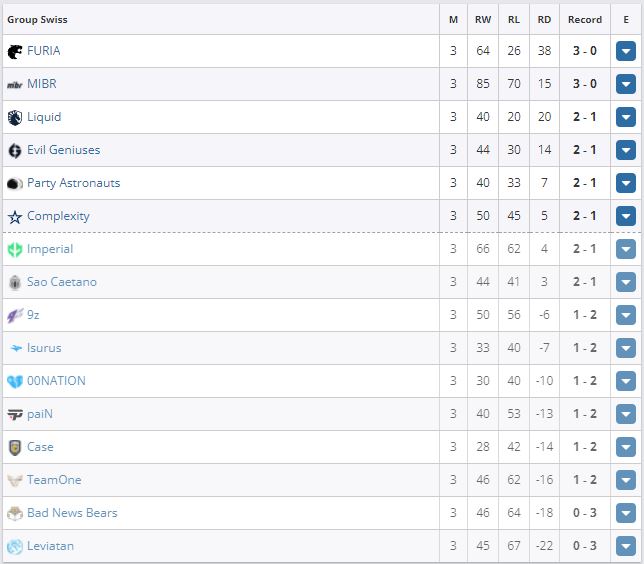This screenshot has width=644, height=564.
Task: Open the Isurus team link
Action: [x=44, y=348]
